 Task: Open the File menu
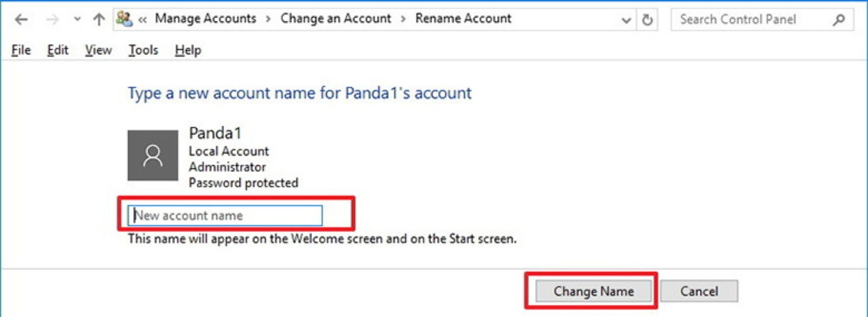coord(21,50)
